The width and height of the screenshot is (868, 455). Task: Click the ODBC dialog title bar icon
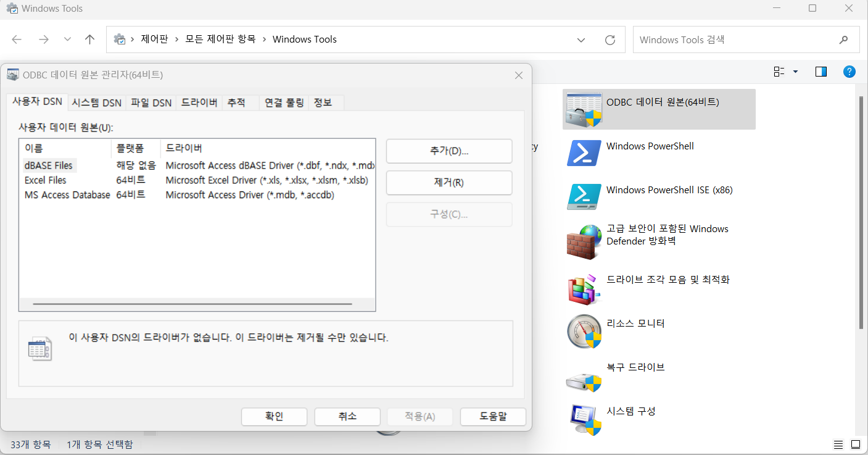pos(12,75)
